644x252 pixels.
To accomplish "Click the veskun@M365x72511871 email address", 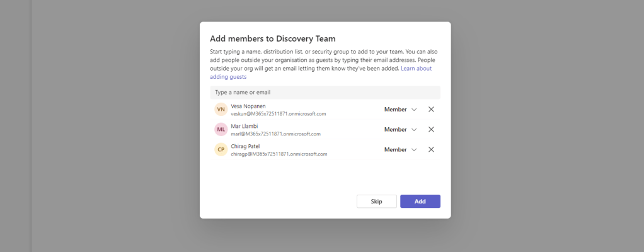I will coord(278,114).
